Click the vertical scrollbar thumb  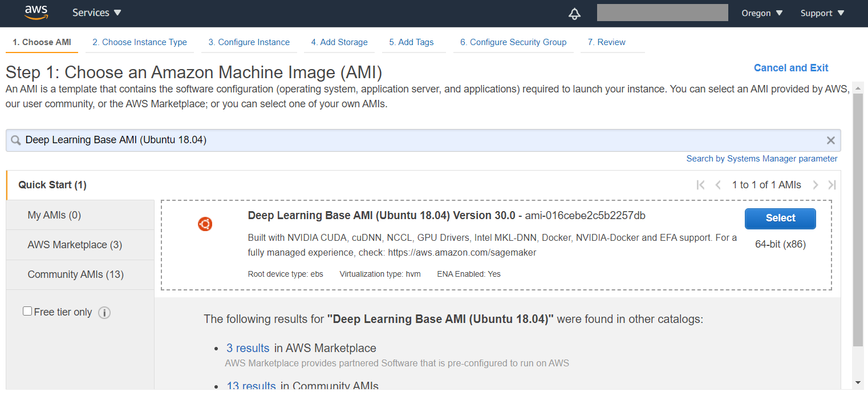click(x=858, y=220)
